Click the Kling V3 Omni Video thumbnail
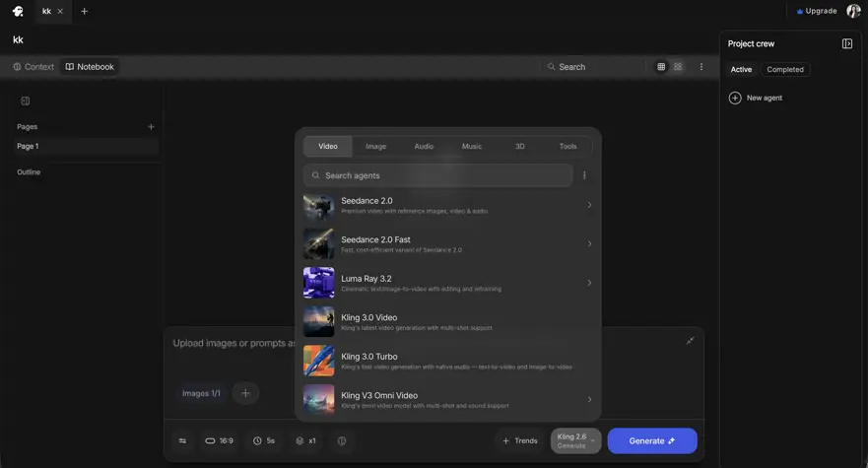This screenshot has width=868, height=468. [319, 399]
